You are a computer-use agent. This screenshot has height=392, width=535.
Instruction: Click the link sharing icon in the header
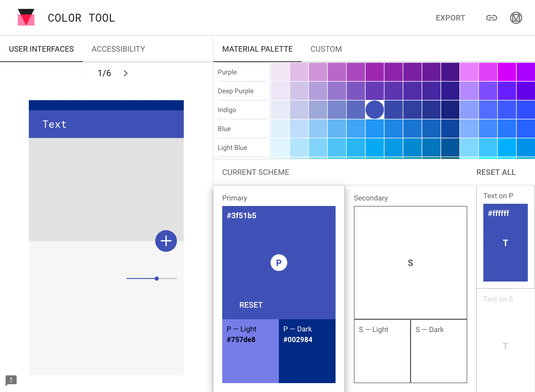pos(491,18)
